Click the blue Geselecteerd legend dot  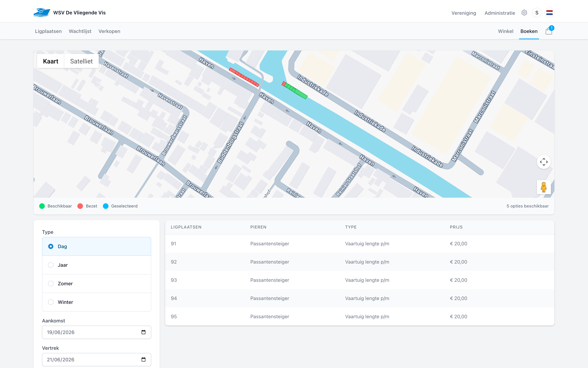106,206
